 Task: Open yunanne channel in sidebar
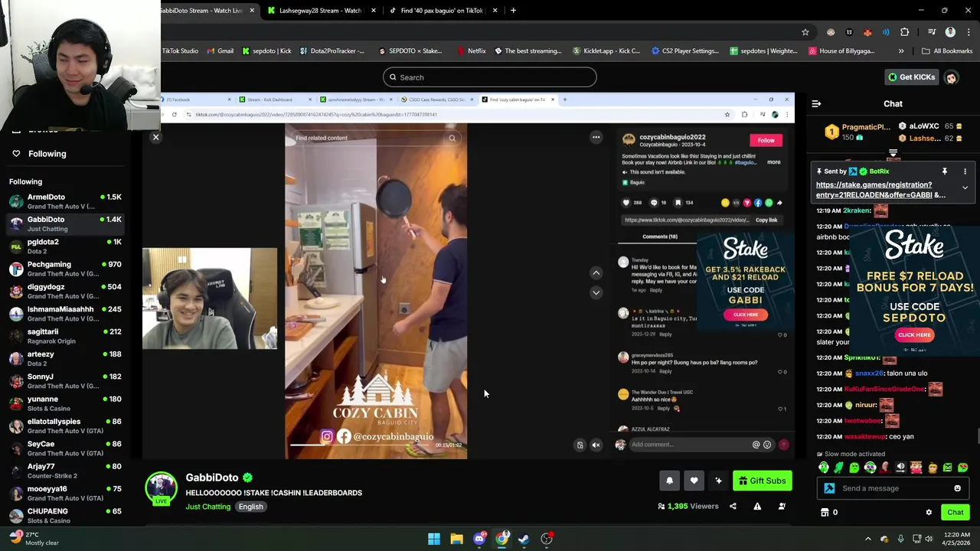point(64,403)
